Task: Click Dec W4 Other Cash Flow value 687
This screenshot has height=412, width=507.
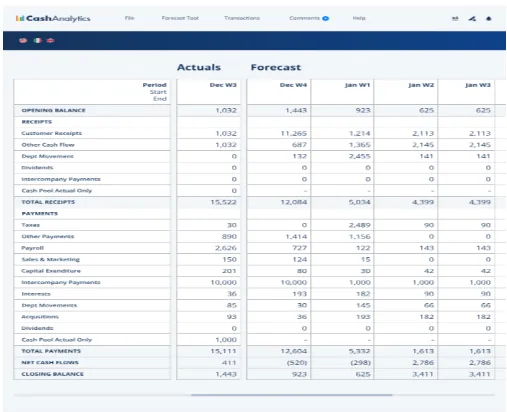Action: [x=299, y=145]
